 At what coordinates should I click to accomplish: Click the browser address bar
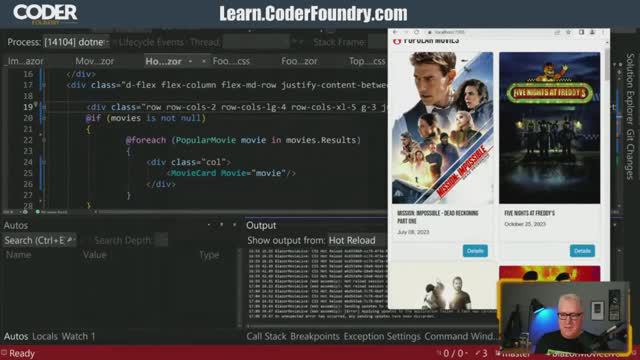(487, 32)
